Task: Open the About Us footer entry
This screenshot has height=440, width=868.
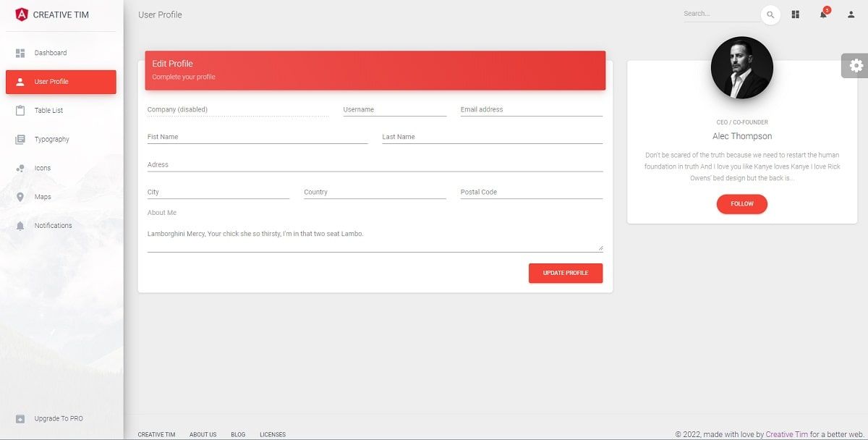Action: (x=203, y=434)
